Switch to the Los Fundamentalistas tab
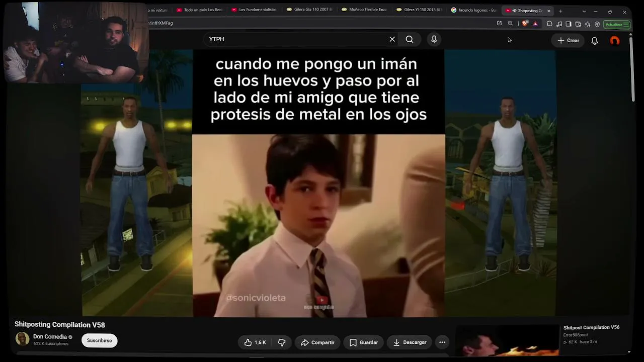Image resolution: width=644 pixels, height=362 pixels. coord(254,10)
